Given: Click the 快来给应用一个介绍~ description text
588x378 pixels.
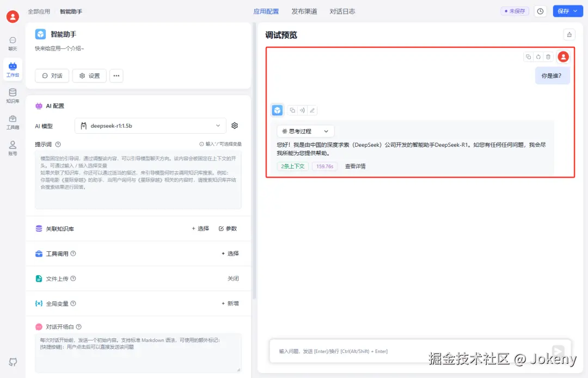Looking at the screenshot, I should (x=60, y=48).
